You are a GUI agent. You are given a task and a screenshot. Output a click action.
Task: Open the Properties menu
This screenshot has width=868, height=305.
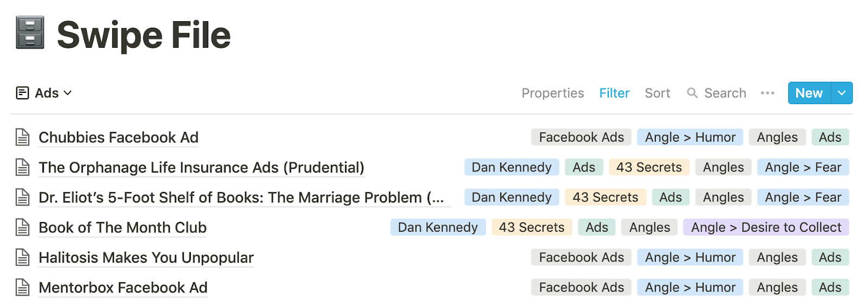(553, 93)
